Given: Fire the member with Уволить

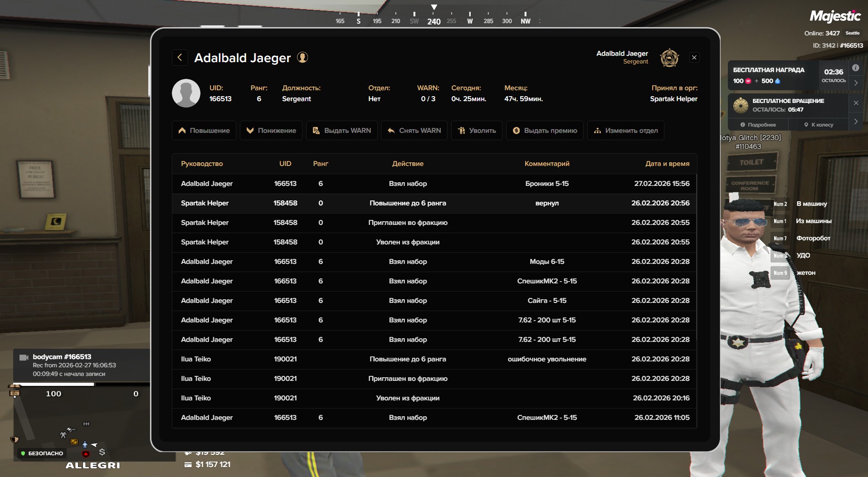Looking at the screenshot, I should pyautogui.click(x=477, y=131).
